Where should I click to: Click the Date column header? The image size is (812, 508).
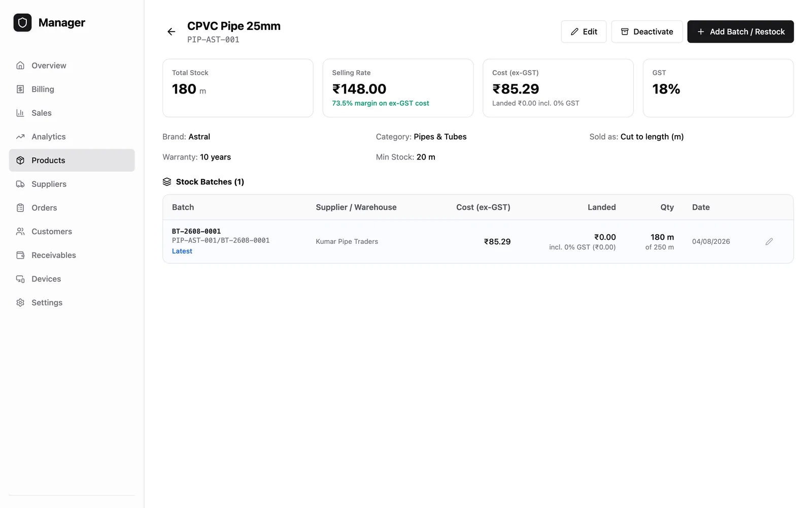coord(701,207)
